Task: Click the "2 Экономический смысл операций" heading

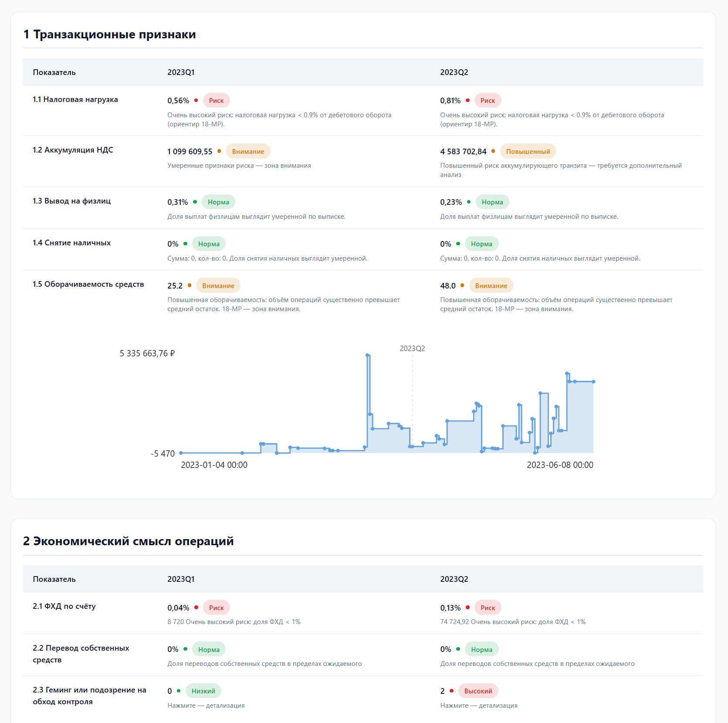Action: tap(129, 541)
